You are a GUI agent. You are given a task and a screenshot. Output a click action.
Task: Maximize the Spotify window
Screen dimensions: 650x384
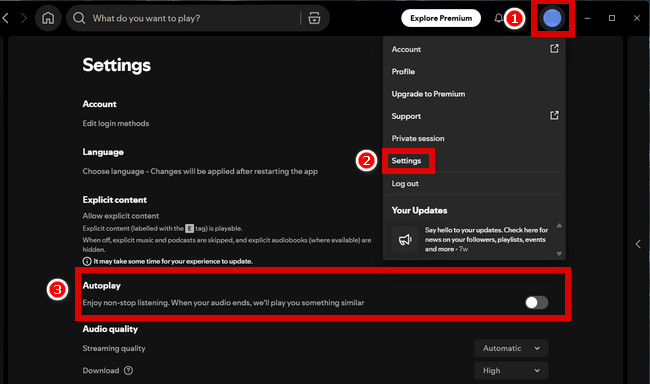[612, 18]
